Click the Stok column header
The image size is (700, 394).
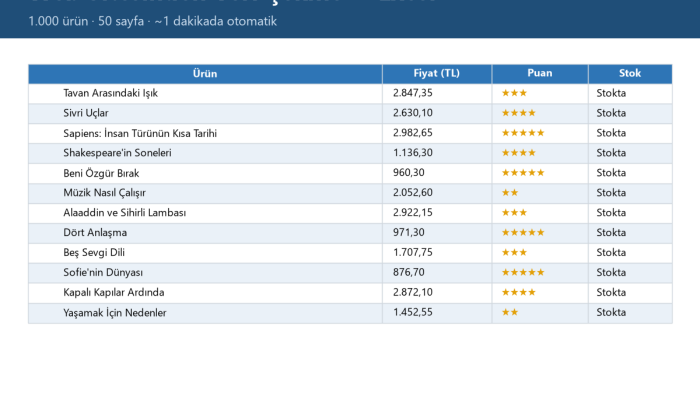[630, 74]
